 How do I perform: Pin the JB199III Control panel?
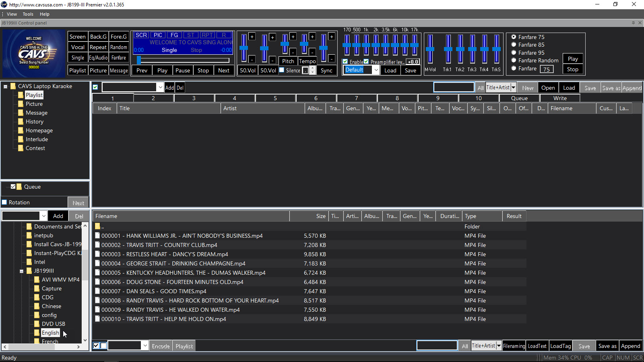point(633,23)
